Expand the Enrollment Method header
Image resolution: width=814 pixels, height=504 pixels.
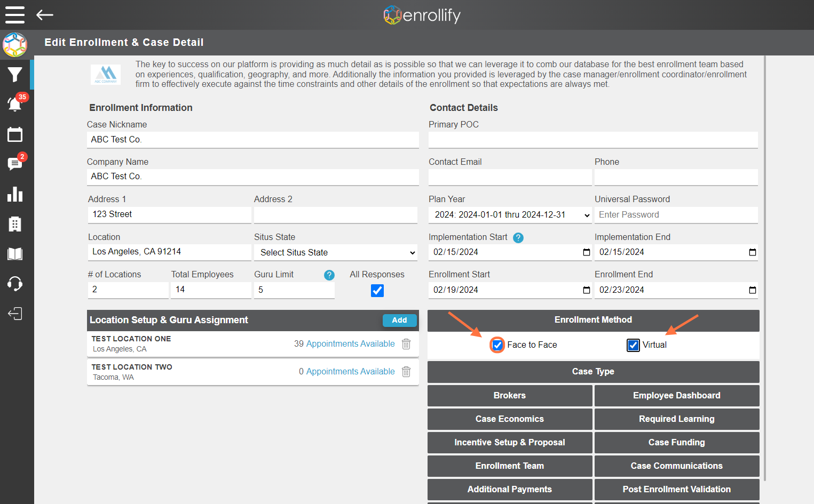(x=593, y=320)
